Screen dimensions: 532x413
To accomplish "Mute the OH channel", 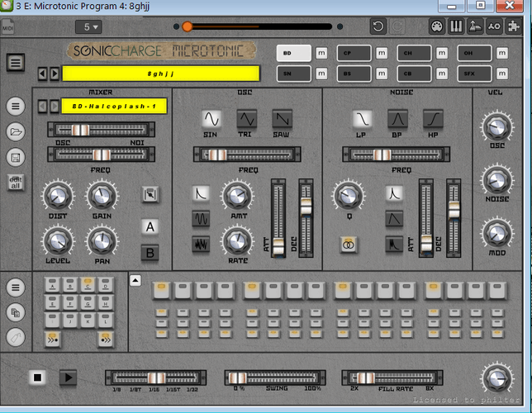I will coord(502,53).
